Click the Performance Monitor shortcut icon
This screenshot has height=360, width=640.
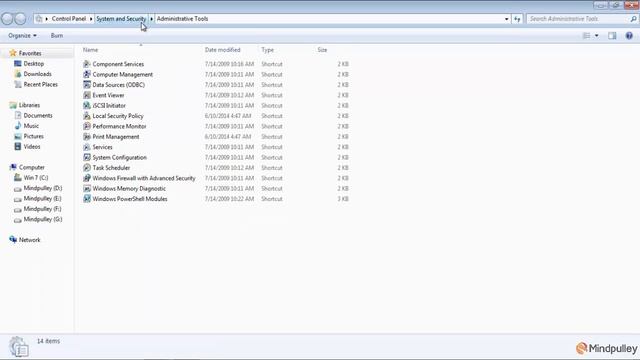(87, 126)
